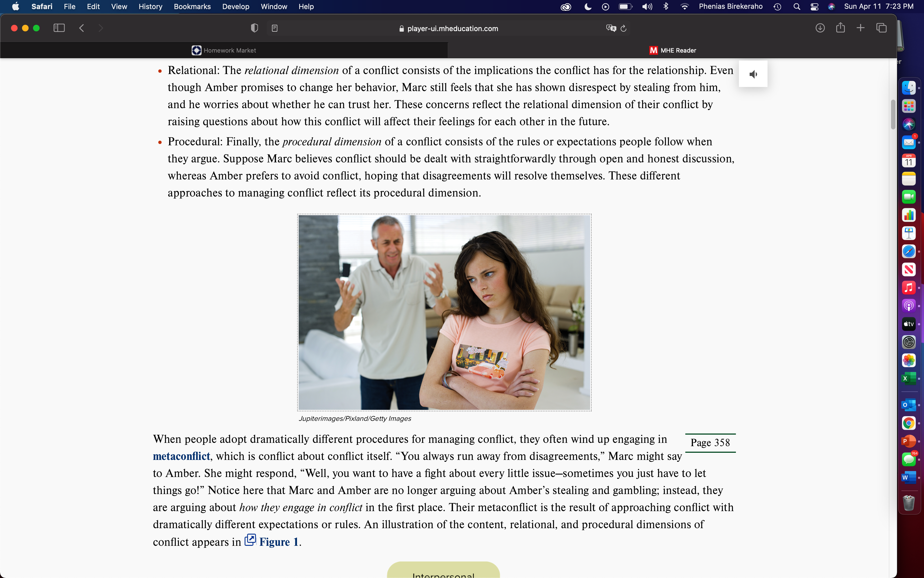Image resolution: width=924 pixels, height=578 pixels.
Task: Click the address bar URL field
Action: click(x=449, y=28)
